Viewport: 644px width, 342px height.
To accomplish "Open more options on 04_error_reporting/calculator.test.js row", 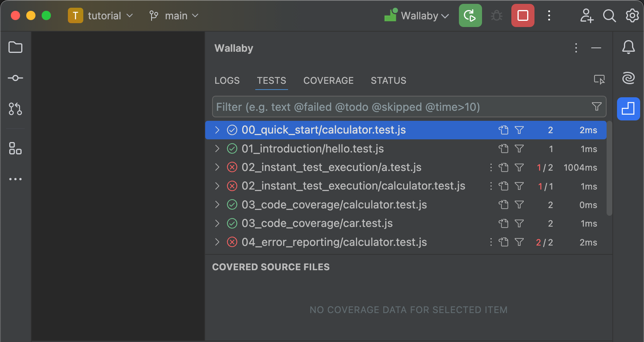I will (491, 242).
